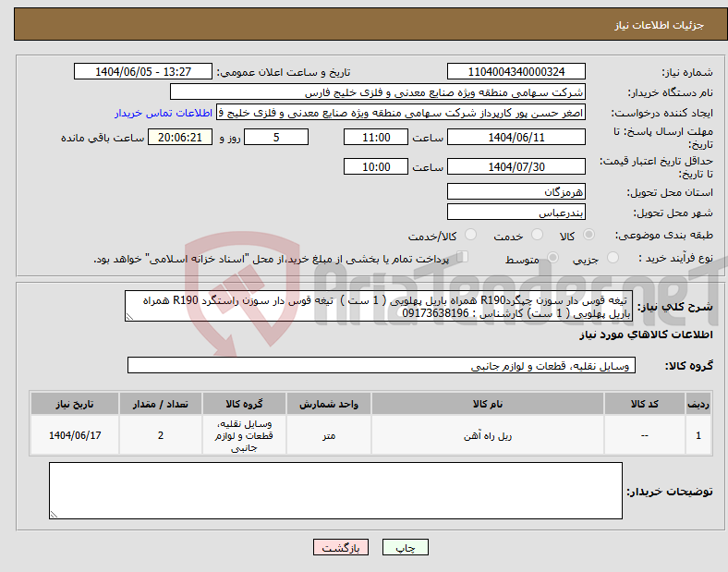Click the اطلاعات کالاهای مورد نیاز heading
728x572 pixels.
click(x=647, y=335)
